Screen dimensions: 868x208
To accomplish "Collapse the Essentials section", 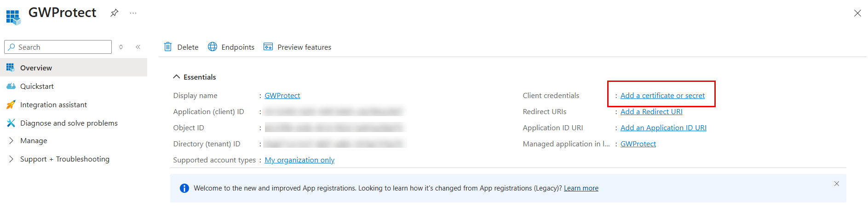I will pos(176,77).
